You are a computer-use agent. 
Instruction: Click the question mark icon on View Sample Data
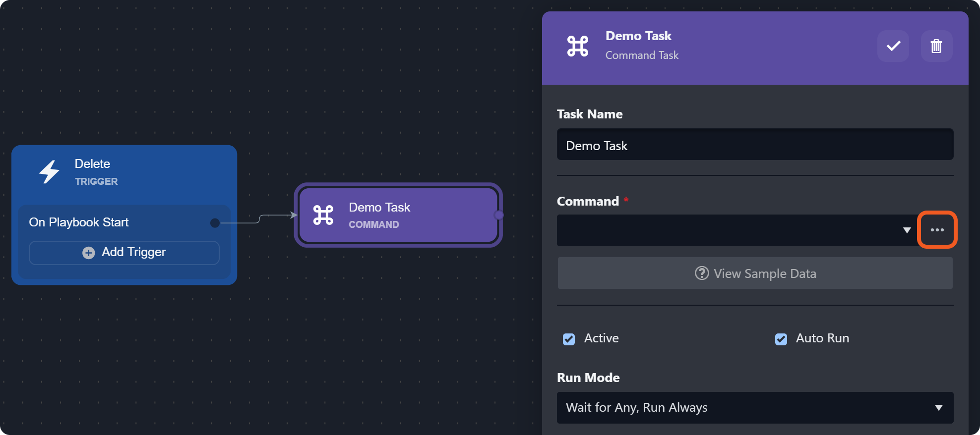click(x=701, y=273)
